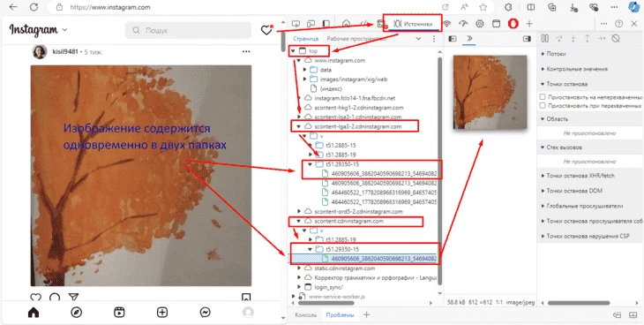The image size is (644, 325).
Task: Open the Reels icon in bottom bar
Action: (119, 313)
